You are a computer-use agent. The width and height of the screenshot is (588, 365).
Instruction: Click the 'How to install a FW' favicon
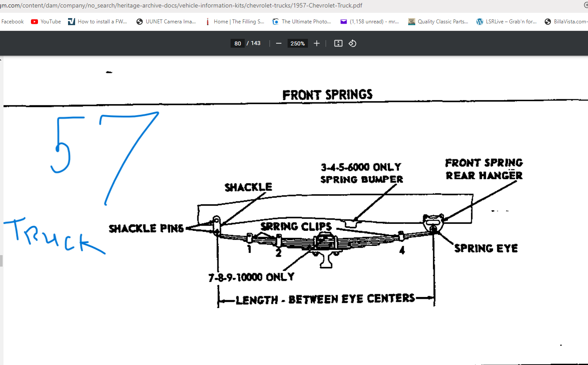[72, 22]
